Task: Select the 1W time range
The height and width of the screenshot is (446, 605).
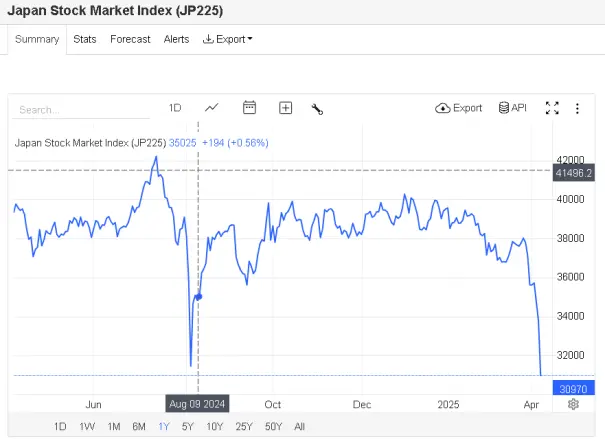Action: coord(87,426)
